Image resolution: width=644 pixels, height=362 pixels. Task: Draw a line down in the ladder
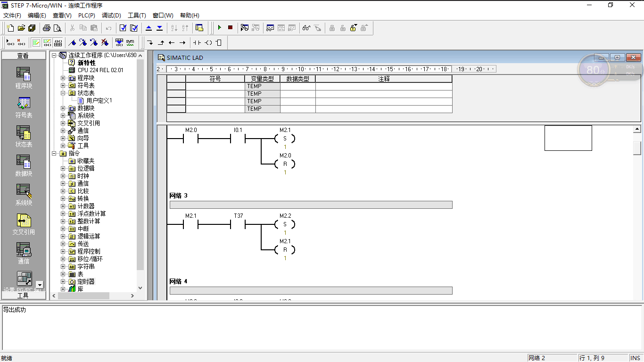[150, 42]
